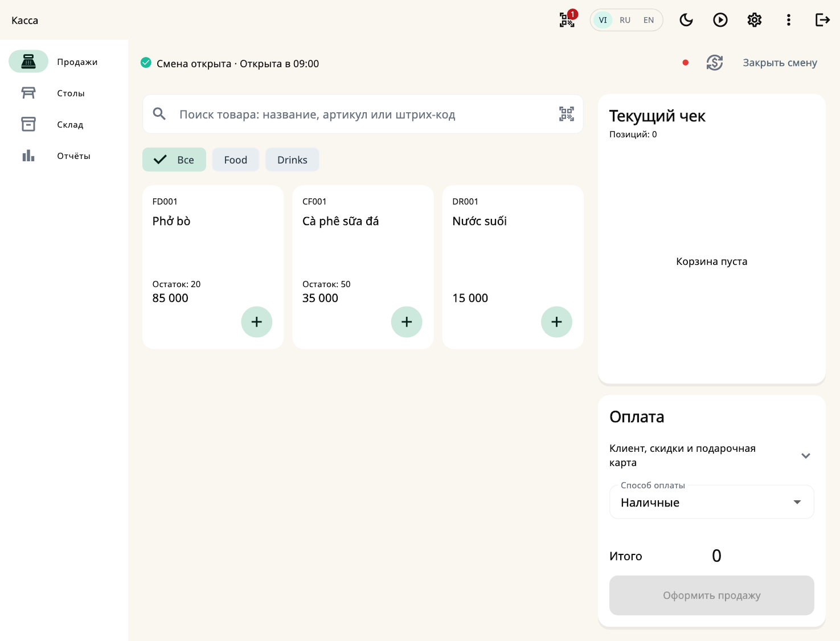Toggle dark mode moon icon
Screen dimensions: 840x641
click(x=686, y=20)
